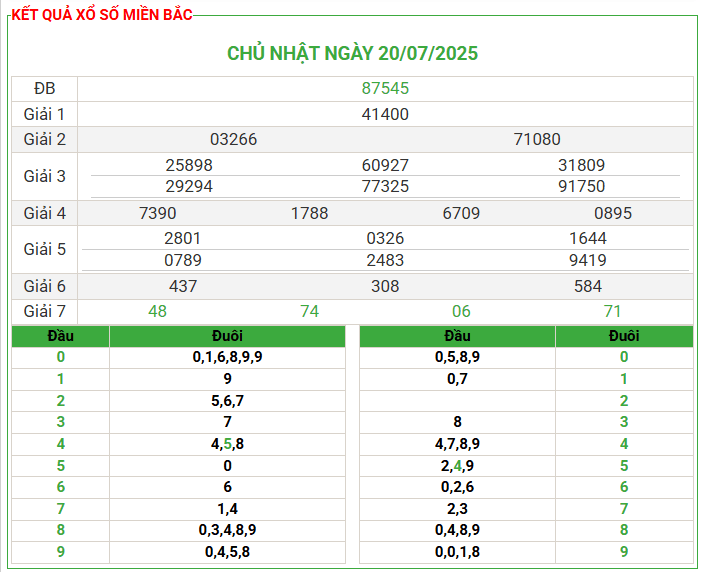Click the 'Giải 6' row label

point(44,286)
